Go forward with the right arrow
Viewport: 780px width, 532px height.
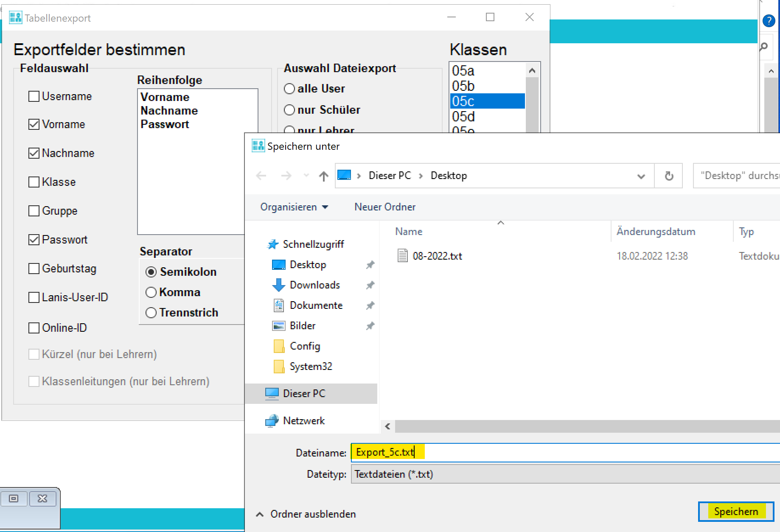point(286,176)
